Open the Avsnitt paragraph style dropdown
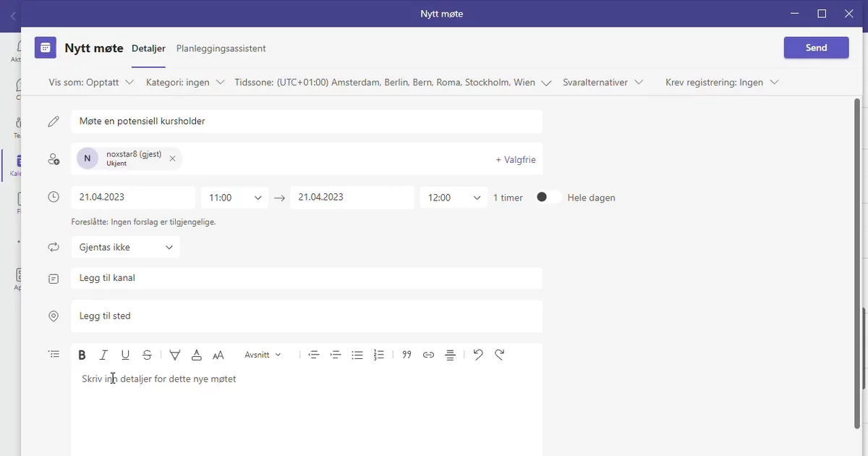The width and height of the screenshot is (868, 456). pos(263,355)
